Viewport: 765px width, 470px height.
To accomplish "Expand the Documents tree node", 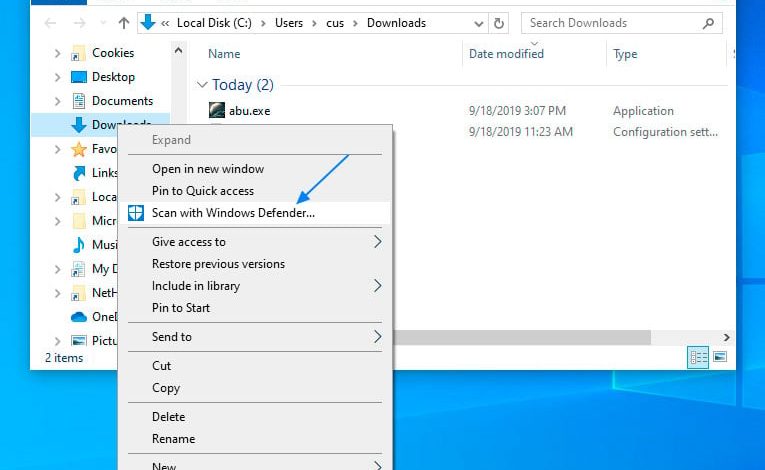I will tap(58, 101).
